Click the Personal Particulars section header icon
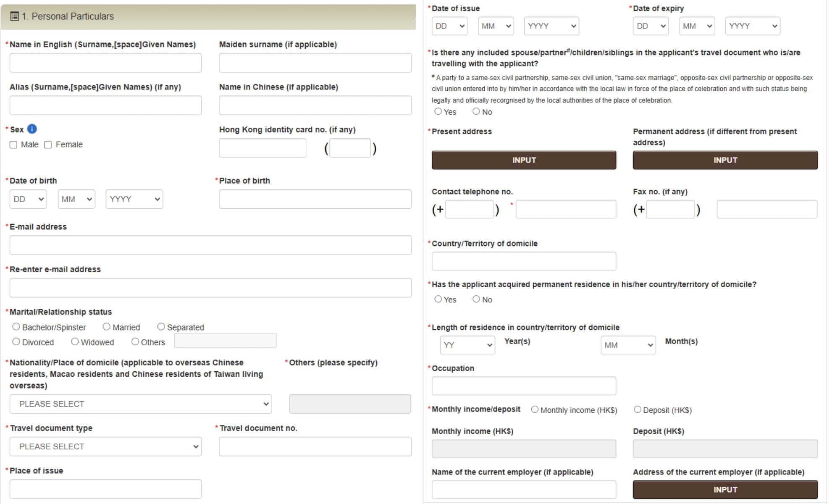This screenshot has width=840, height=504. 14,16
